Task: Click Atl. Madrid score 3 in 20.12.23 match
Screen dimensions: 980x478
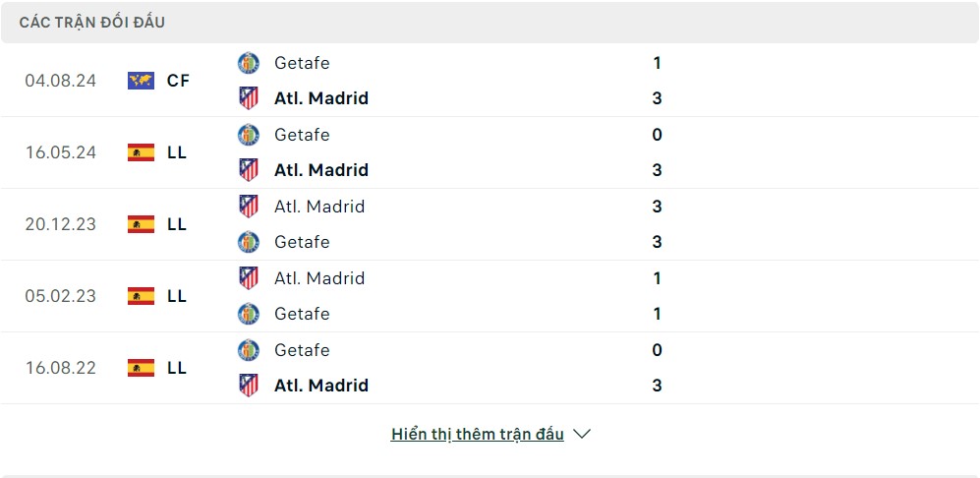Action: pyautogui.click(x=657, y=207)
